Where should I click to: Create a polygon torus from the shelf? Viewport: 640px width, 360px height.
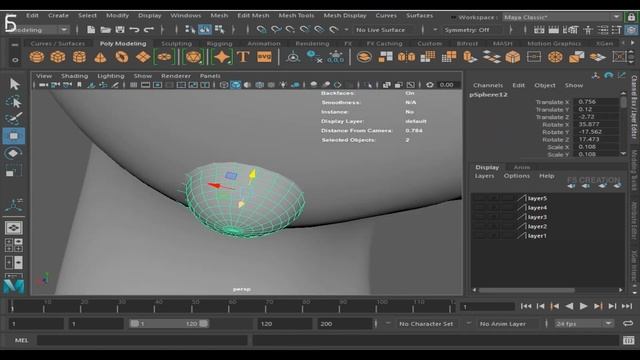[122, 57]
